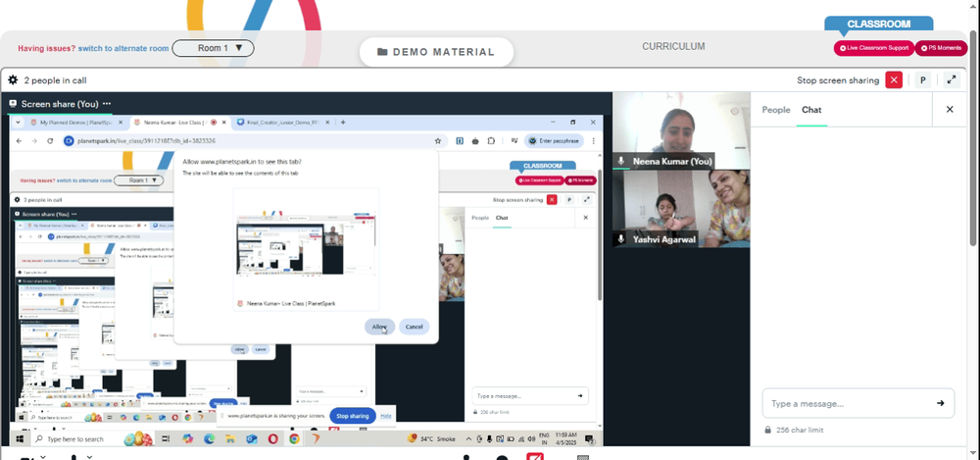
Task: Click bookmark star in shared Chrome
Action: pyautogui.click(x=438, y=141)
